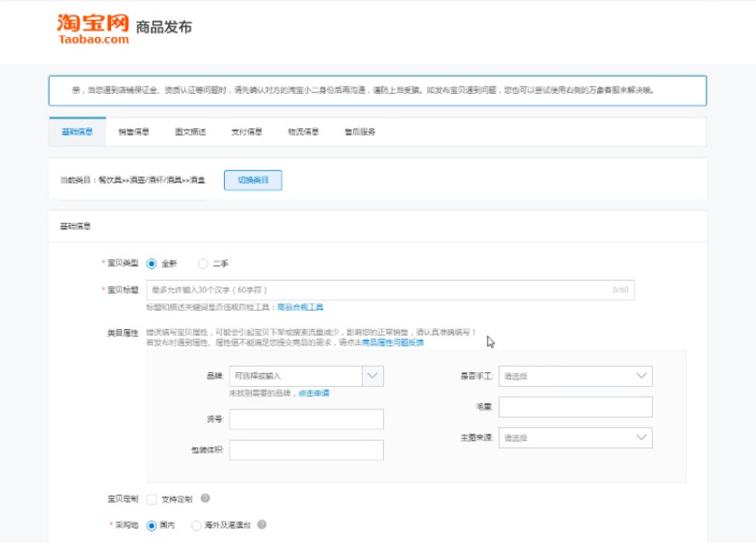Click the 切换类目 button

click(x=253, y=180)
